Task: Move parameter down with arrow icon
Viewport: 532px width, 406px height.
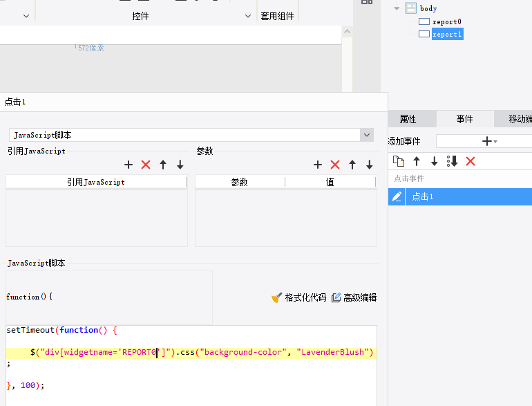Action: pos(370,165)
